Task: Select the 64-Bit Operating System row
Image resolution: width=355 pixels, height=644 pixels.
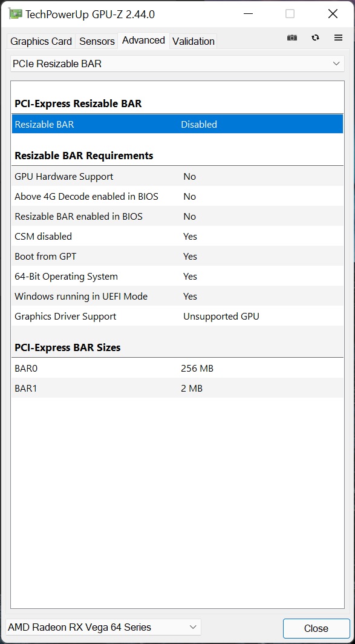Action: point(177,277)
